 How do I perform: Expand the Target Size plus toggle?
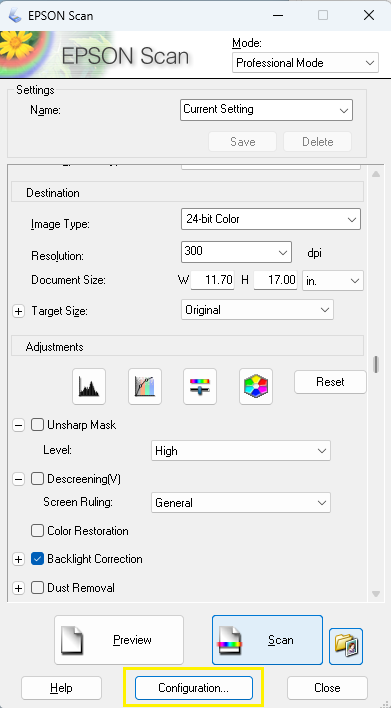18,312
